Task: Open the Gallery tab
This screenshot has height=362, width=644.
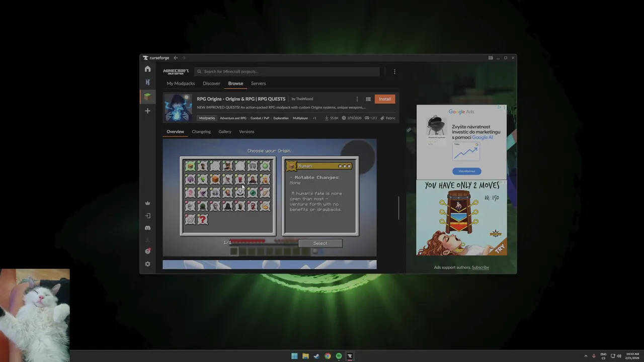Action: 225,132
